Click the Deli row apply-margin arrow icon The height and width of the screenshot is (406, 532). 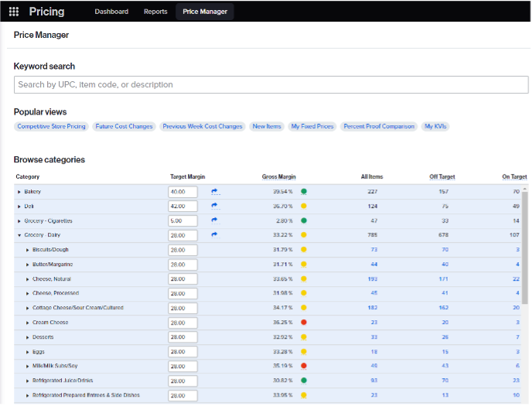[215, 206]
